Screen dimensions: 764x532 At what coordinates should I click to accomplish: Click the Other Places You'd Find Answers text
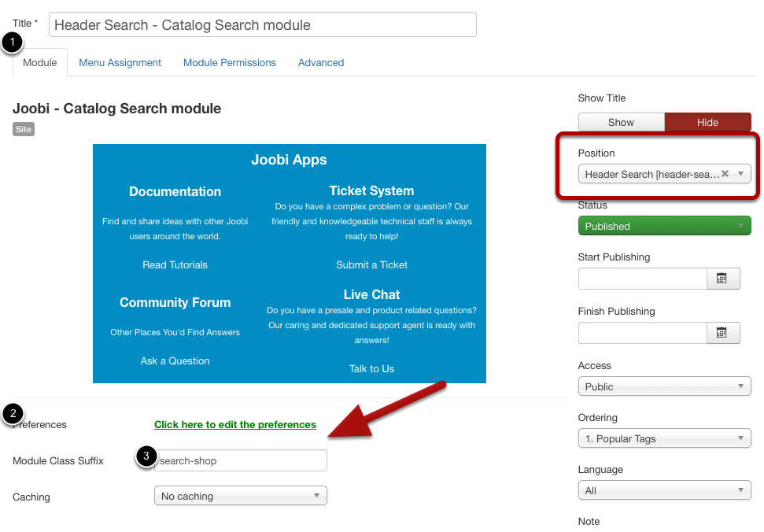coord(175,332)
